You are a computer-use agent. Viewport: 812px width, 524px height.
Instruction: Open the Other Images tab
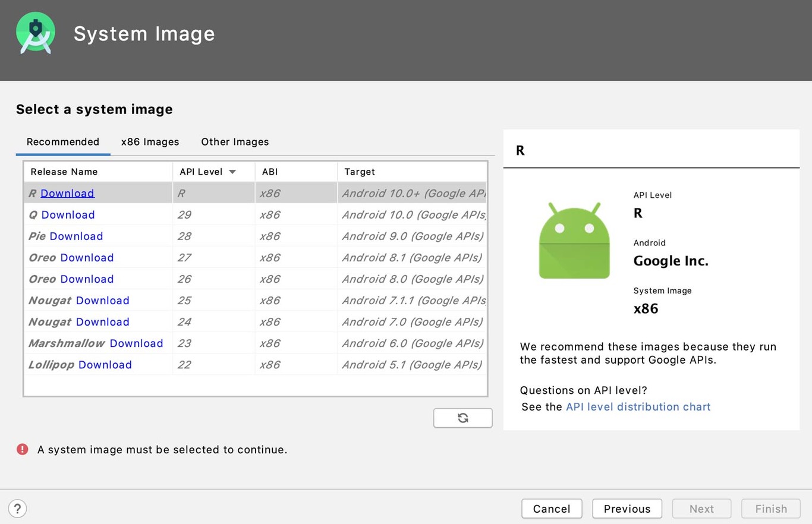(x=235, y=141)
